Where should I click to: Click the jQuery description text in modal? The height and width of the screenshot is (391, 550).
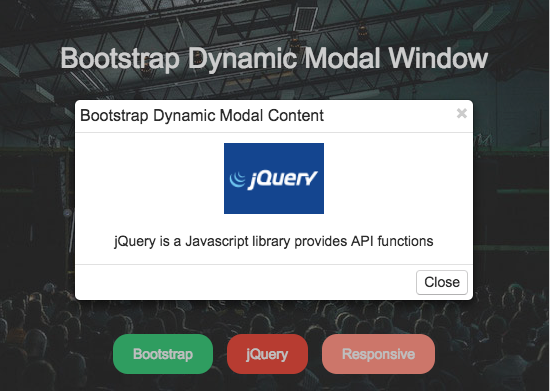pyautogui.click(x=274, y=242)
